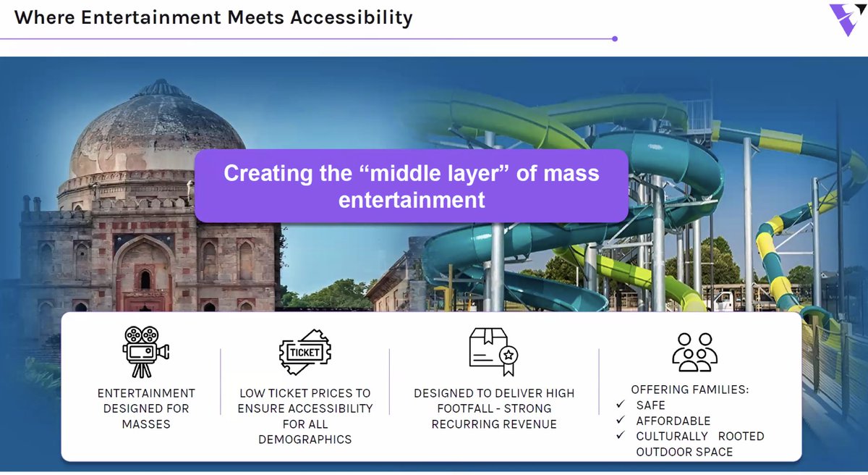The height and width of the screenshot is (475, 868).
Task: Click the purple 'Creating the middle layer' banner
Action: 412,186
